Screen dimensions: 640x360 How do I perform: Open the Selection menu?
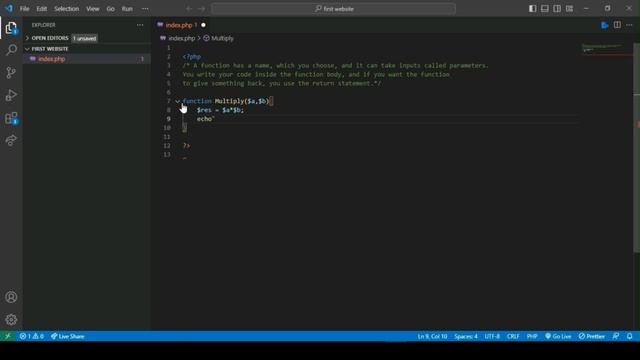point(67,9)
